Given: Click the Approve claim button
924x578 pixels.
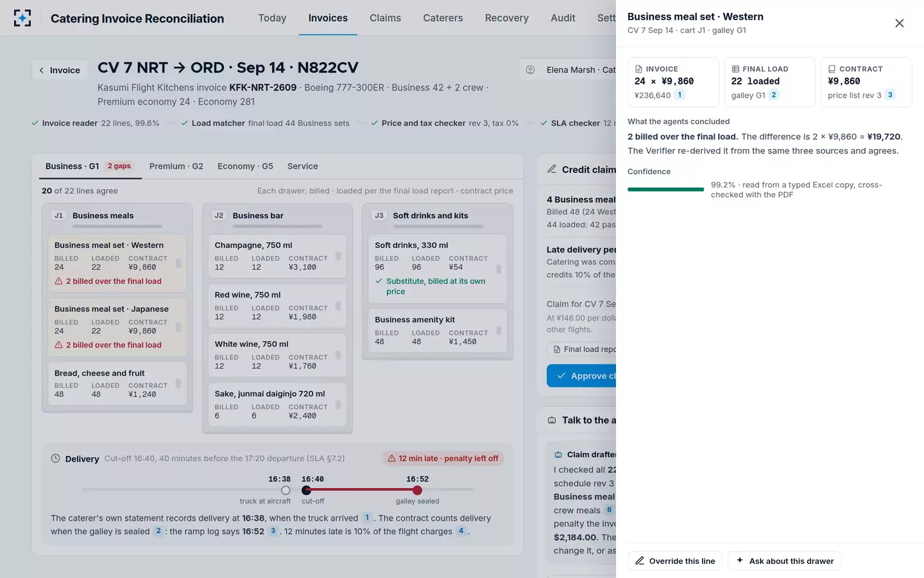Looking at the screenshot, I should click(x=581, y=376).
